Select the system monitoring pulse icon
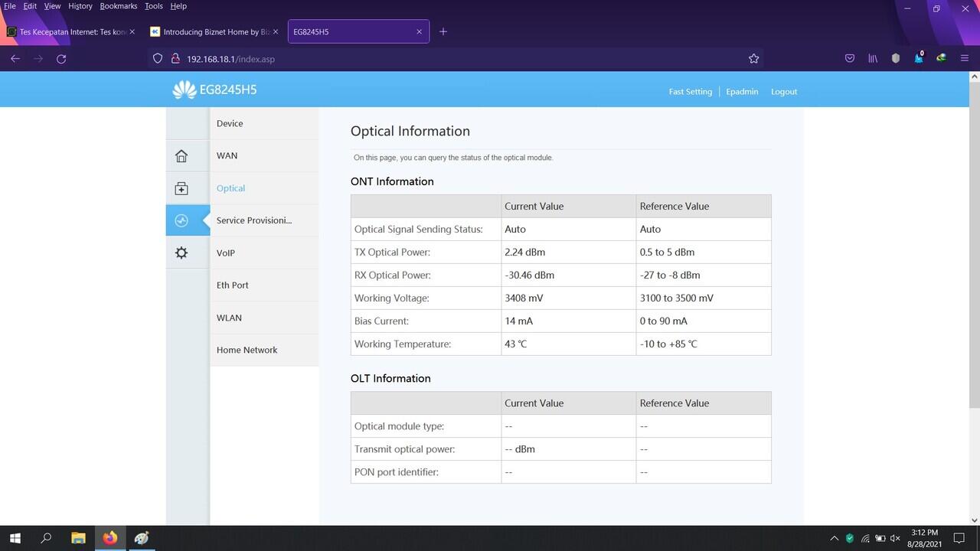The width and height of the screenshot is (980, 551). 181,220
